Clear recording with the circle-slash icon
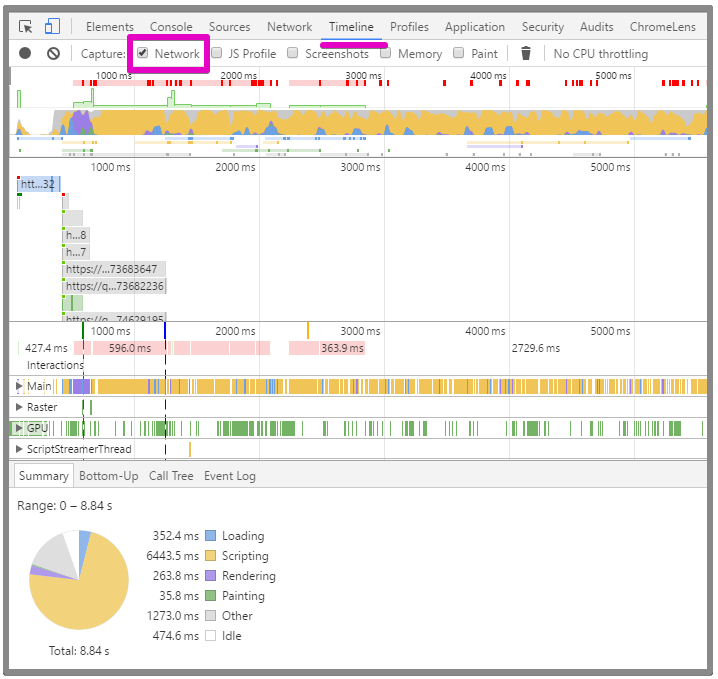This screenshot has width=718, height=679. 54,54
